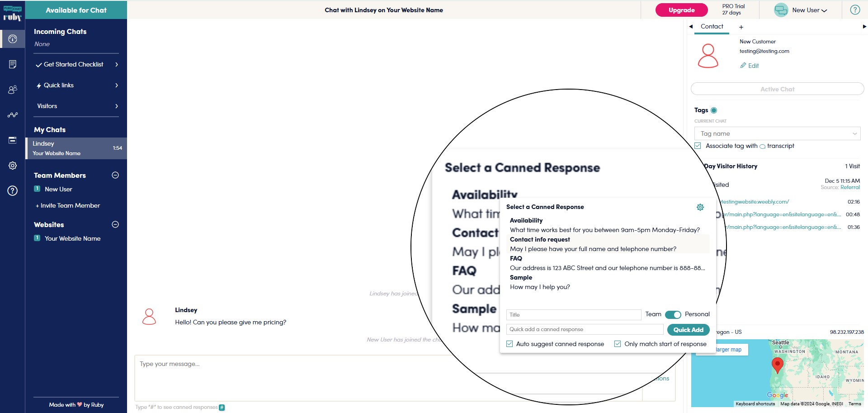Expand Visitors section

click(76, 106)
